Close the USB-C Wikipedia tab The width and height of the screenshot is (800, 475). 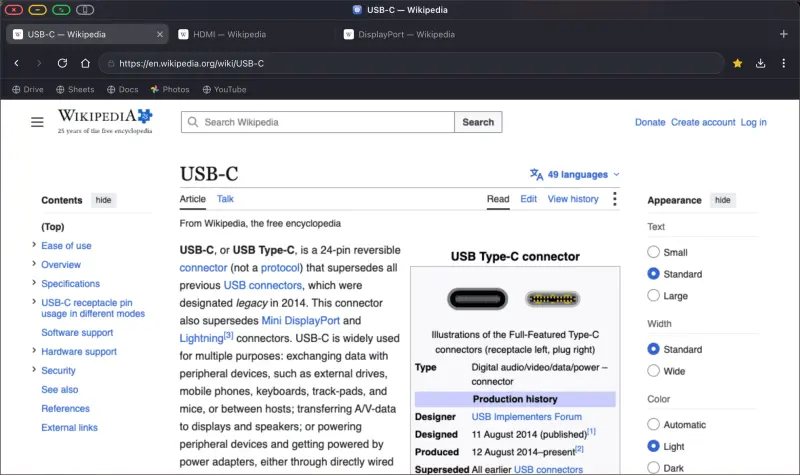pyautogui.click(x=160, y=34)
